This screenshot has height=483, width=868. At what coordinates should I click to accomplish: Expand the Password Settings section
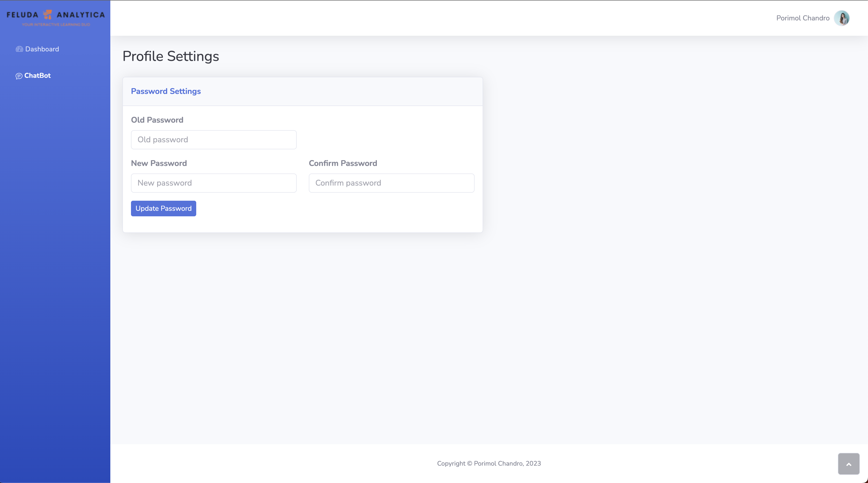[165, 91]
